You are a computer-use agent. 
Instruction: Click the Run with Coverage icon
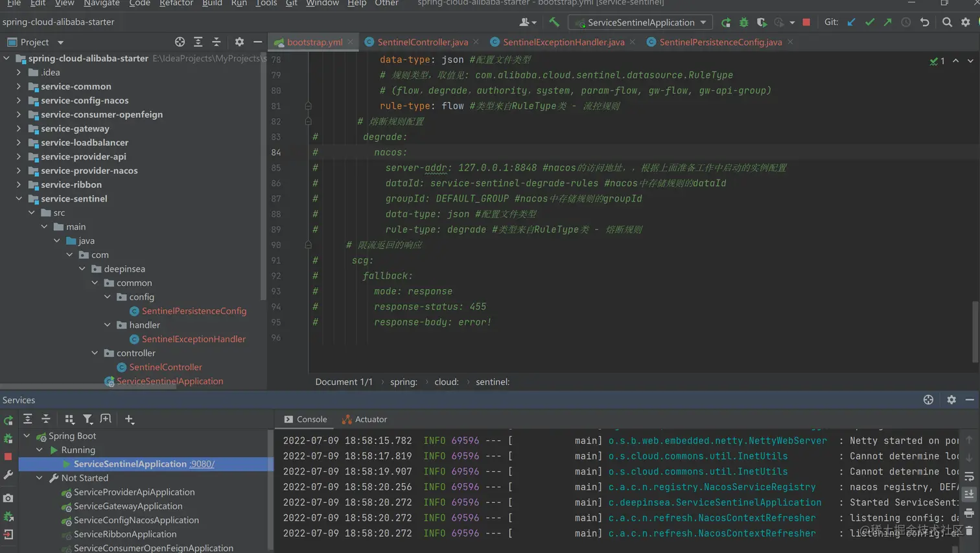(762, 22)
